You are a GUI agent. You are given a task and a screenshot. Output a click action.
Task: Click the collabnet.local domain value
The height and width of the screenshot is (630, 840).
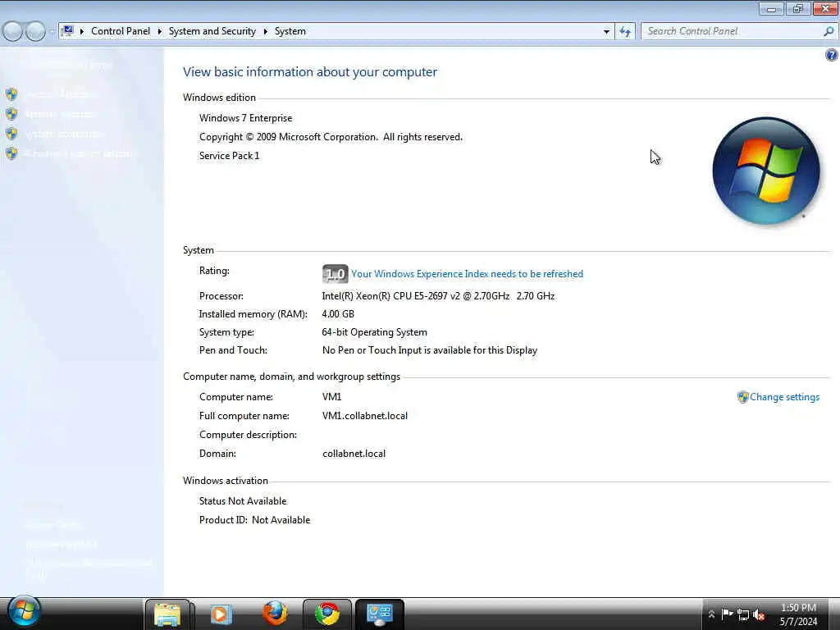coord(354,453)
